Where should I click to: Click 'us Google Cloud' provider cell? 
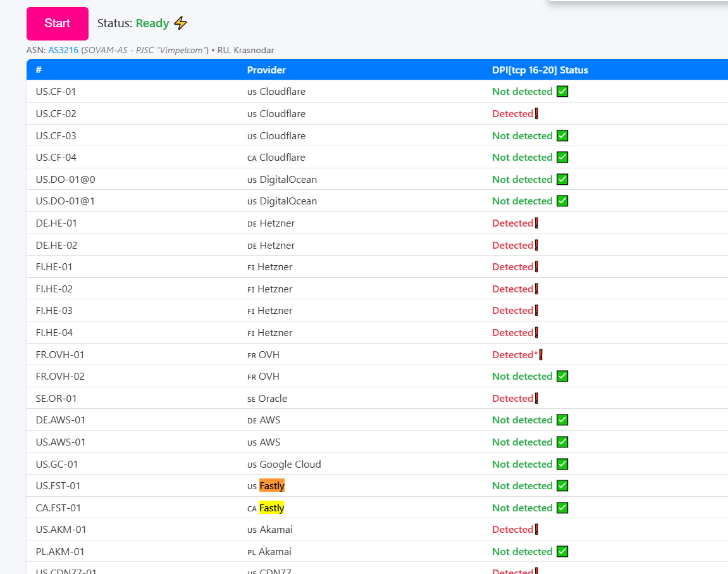click(x=284, y=465)
